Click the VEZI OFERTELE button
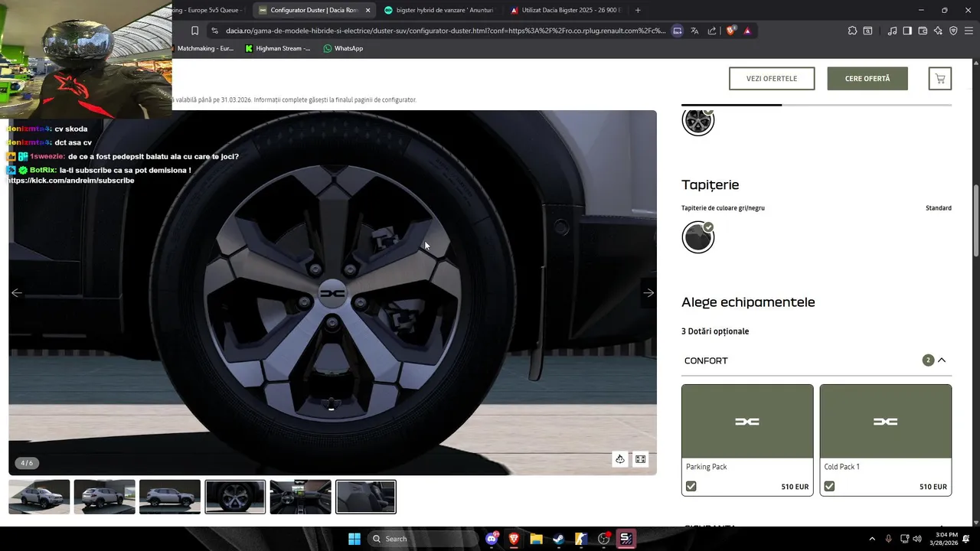 pyautogui.click(x=772, y=79)
